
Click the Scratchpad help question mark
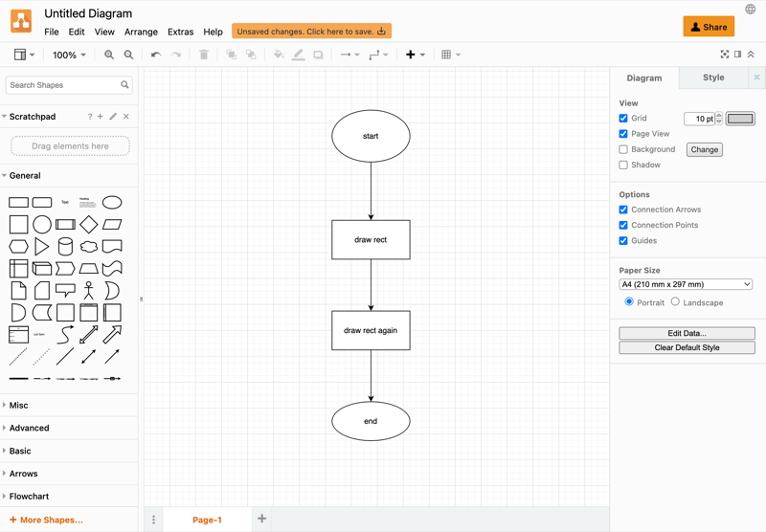click(x=89, y=117)
